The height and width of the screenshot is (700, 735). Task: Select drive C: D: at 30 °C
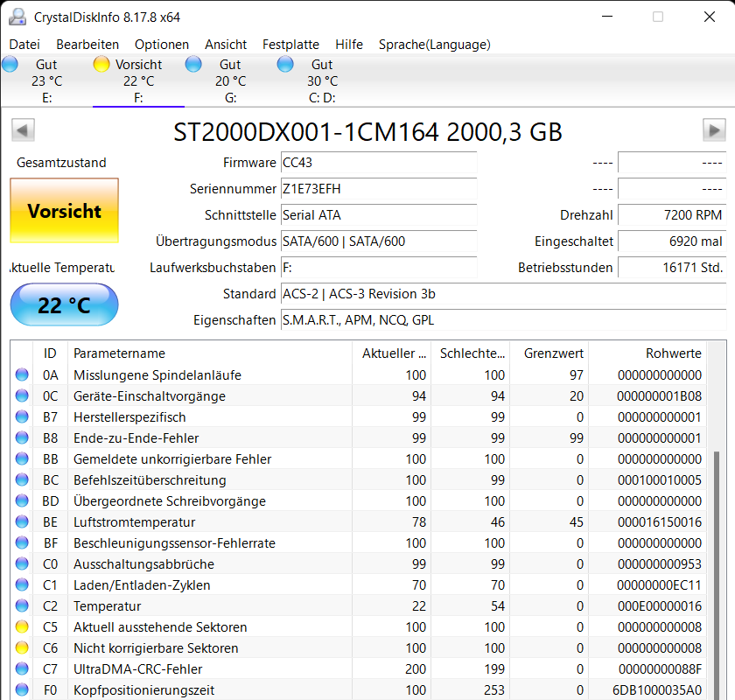coord(322,80)
